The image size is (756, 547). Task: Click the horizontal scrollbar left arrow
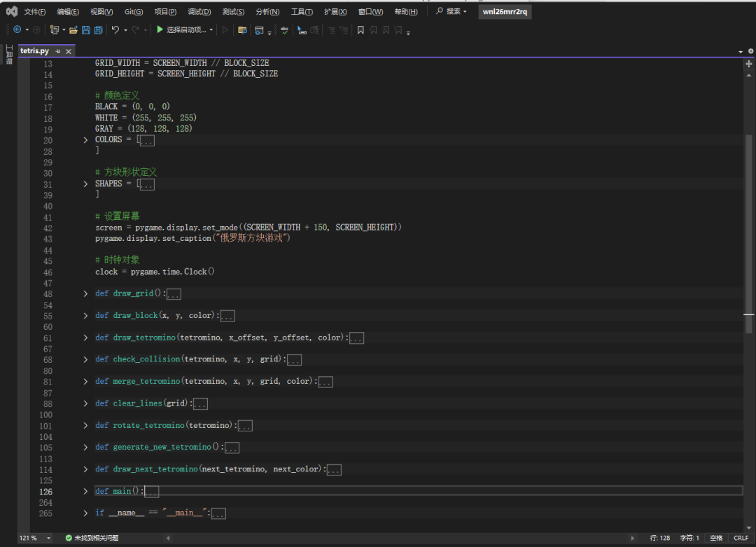coord(168,538)
